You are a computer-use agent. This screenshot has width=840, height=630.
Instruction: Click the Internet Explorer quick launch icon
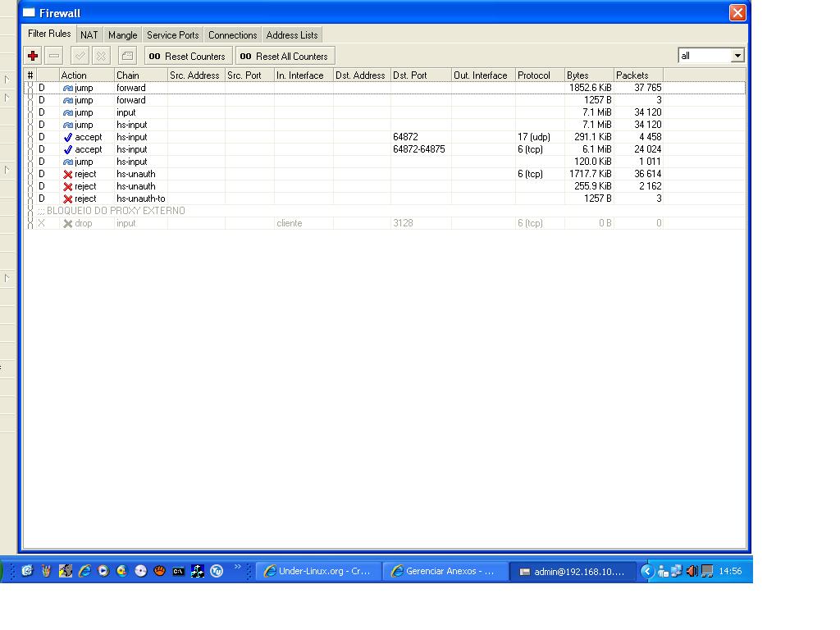(x=84, y=571)
